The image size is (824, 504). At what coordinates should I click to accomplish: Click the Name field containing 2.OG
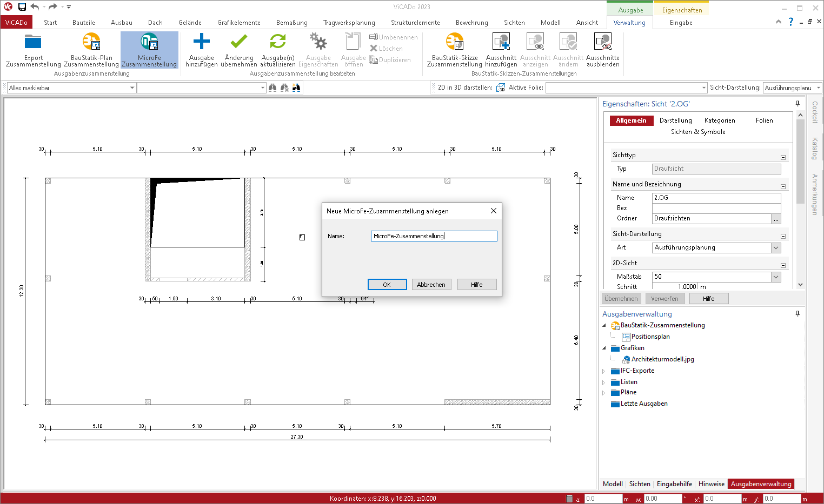[x=716, y=198]
